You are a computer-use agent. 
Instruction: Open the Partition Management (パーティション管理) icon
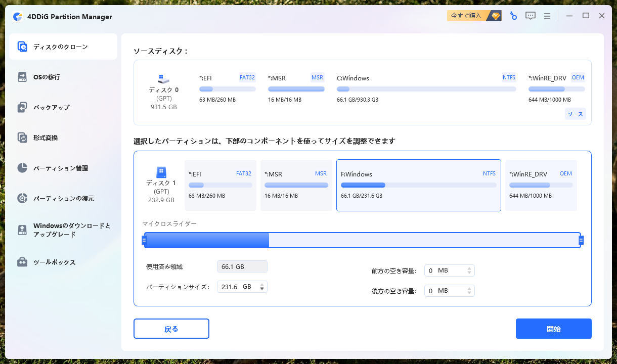[22, 168]
